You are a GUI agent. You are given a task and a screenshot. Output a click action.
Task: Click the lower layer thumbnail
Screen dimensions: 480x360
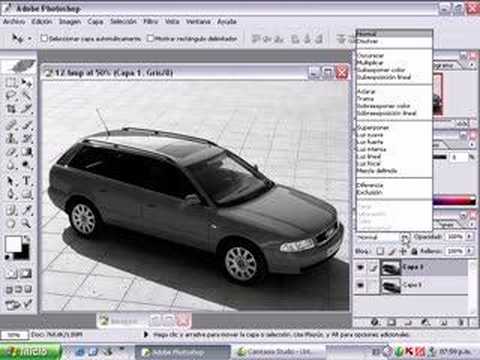pos(390,286)
